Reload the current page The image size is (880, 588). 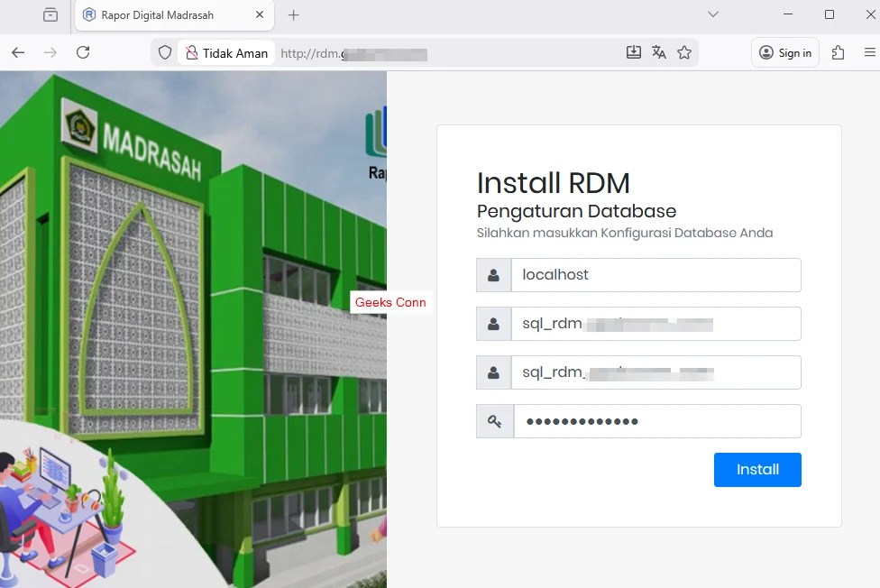tap(83, 52)
